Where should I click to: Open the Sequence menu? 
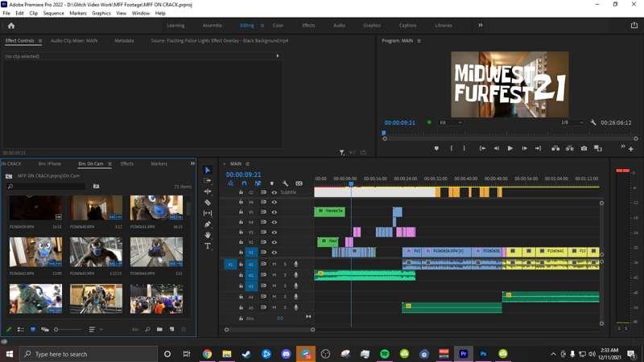tap(54, 13)
